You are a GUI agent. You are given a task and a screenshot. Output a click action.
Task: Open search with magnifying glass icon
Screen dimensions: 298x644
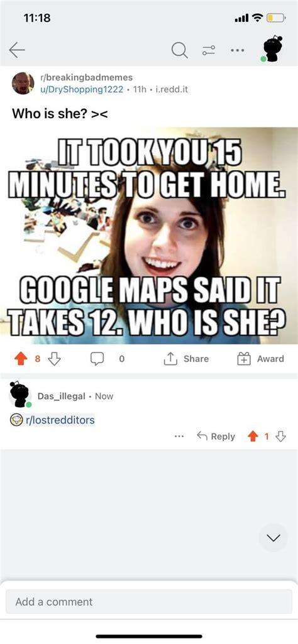(x=179, y=50)
